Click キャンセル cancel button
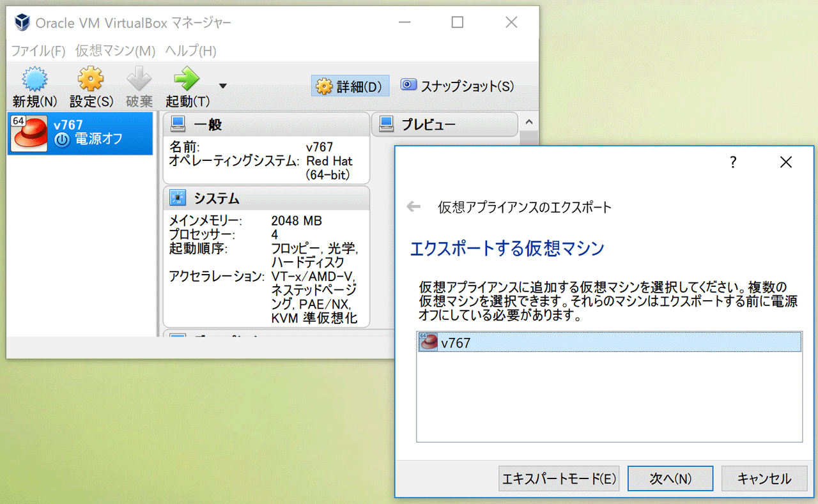This screenshot has width=818, height=504. [x=764, y=478]
